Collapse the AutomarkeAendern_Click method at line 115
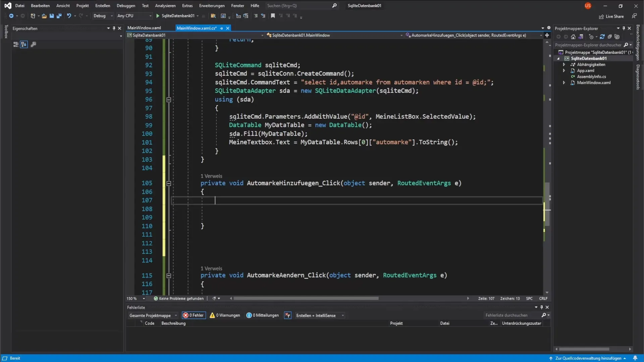 (169, 276)
